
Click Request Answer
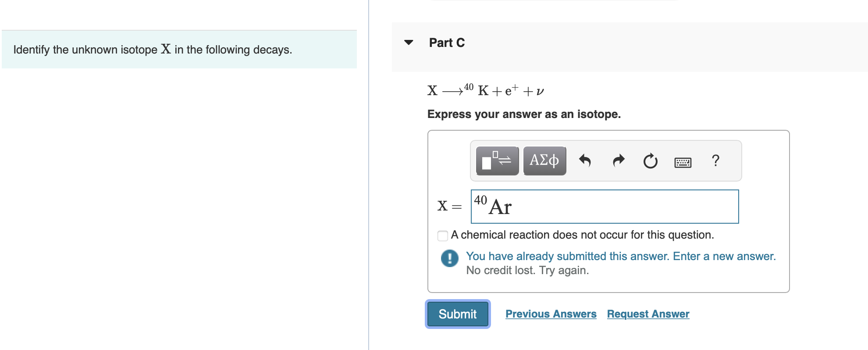(x=648, y=314)
